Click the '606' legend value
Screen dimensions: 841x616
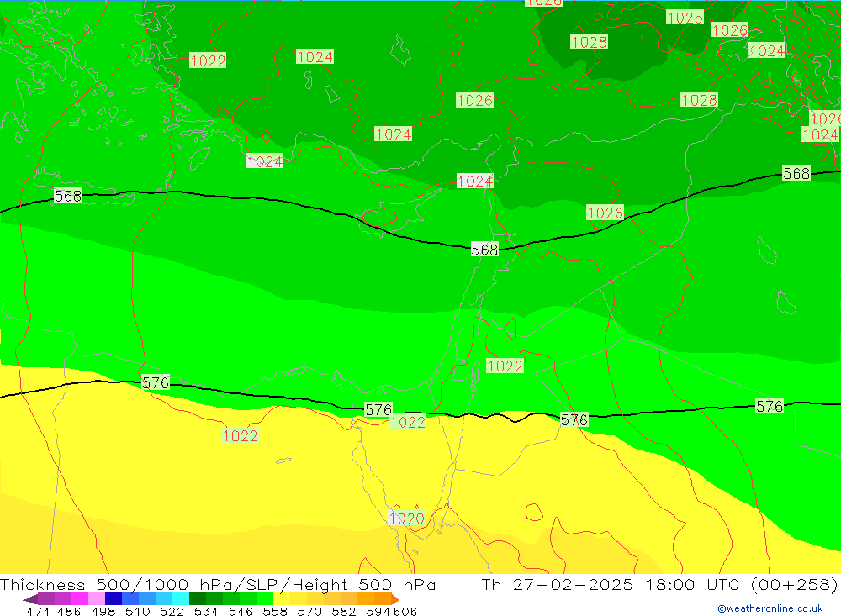point(405,611)
